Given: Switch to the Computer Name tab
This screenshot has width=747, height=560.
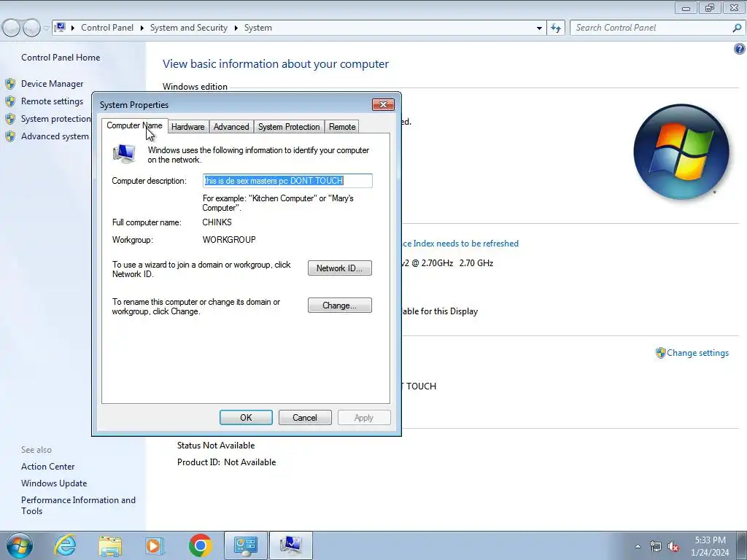Looking at the screenshot, I should [x=134, y=125].
